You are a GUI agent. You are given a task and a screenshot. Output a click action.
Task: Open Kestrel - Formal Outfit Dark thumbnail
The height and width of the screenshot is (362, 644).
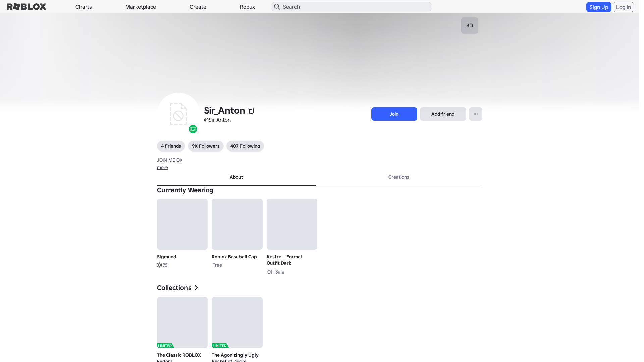tap(292, 224)
